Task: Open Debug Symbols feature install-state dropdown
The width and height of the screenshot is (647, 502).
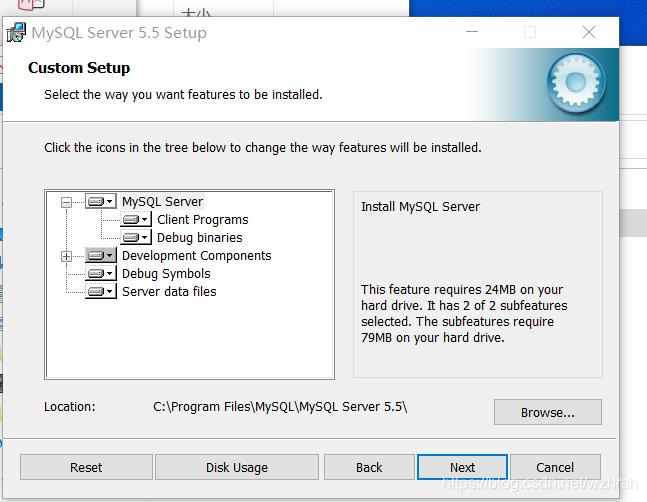Action: coord(101,273)
